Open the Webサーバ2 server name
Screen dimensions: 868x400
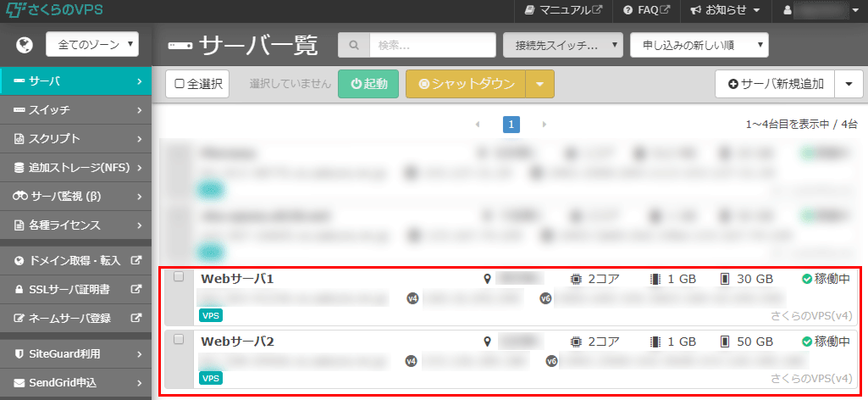237,342
